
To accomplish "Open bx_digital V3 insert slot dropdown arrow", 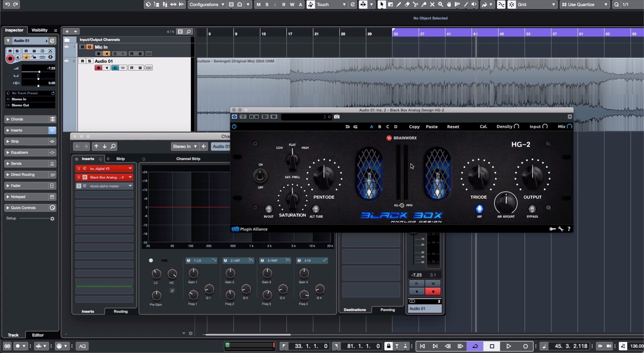I will point(130,168).
